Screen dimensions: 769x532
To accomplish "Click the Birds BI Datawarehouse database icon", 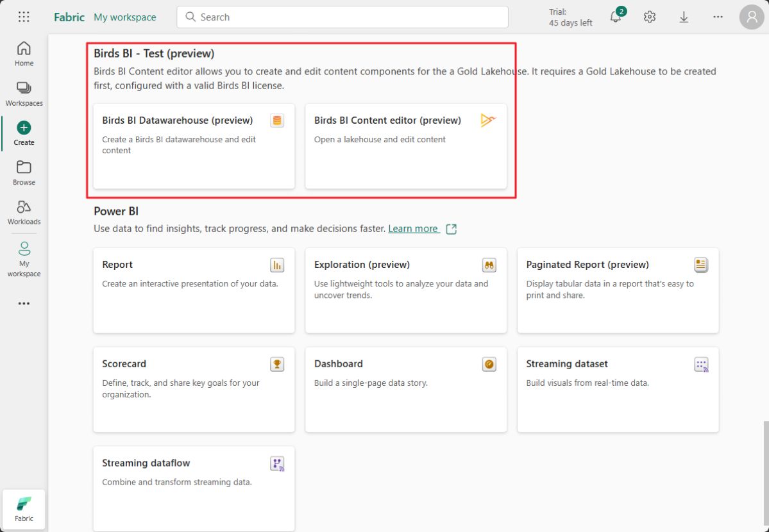I will [277, 121].
